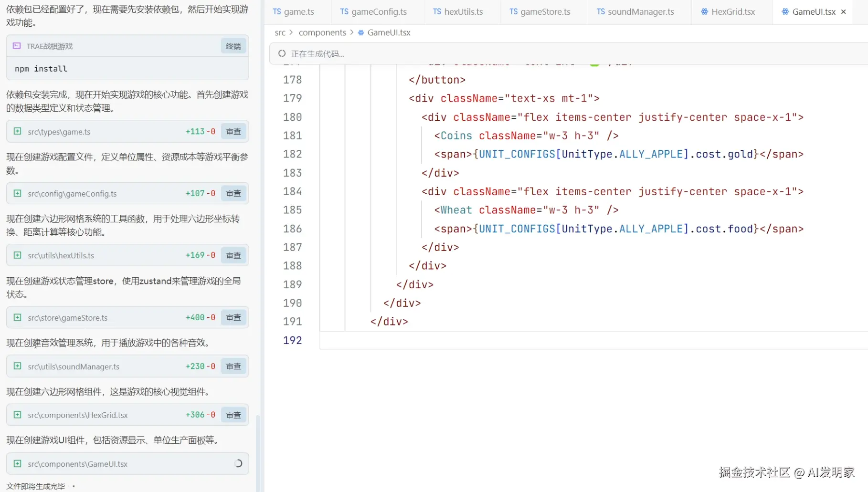Review changes for src\utils\soundManager.ts

click(233, 366)
